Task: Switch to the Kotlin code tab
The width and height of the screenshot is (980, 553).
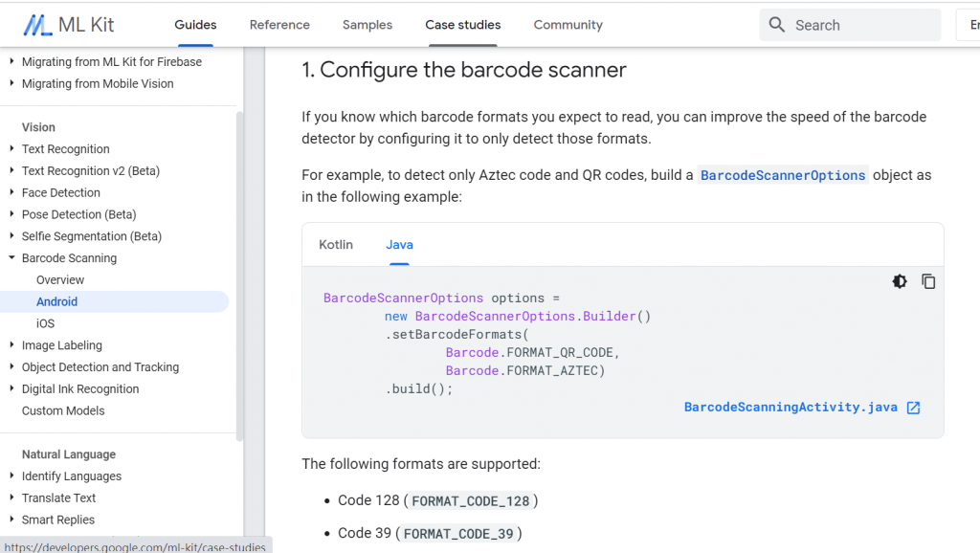Action: (x=336, y=245)
